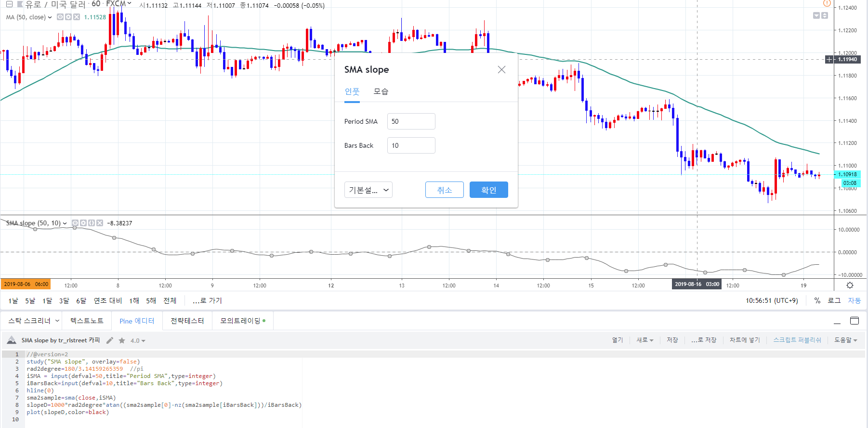Remove the MA indicator with X icon
Viewport: 868px width, 428px height.
(x=77, y=17)
